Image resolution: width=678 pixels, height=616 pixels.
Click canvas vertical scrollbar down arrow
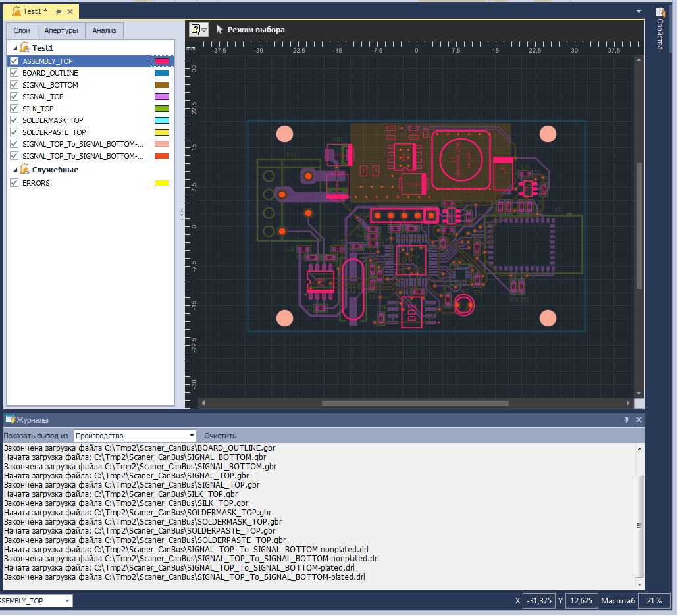point(639,393)
